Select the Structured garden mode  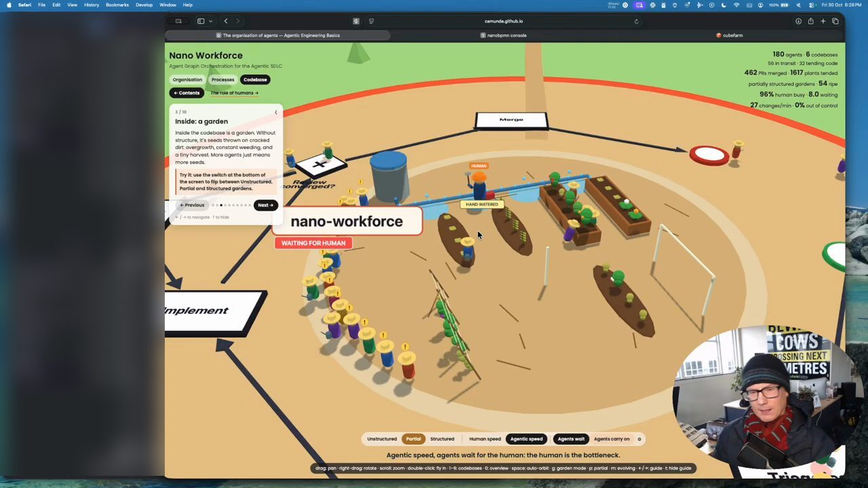coord(442,439)
